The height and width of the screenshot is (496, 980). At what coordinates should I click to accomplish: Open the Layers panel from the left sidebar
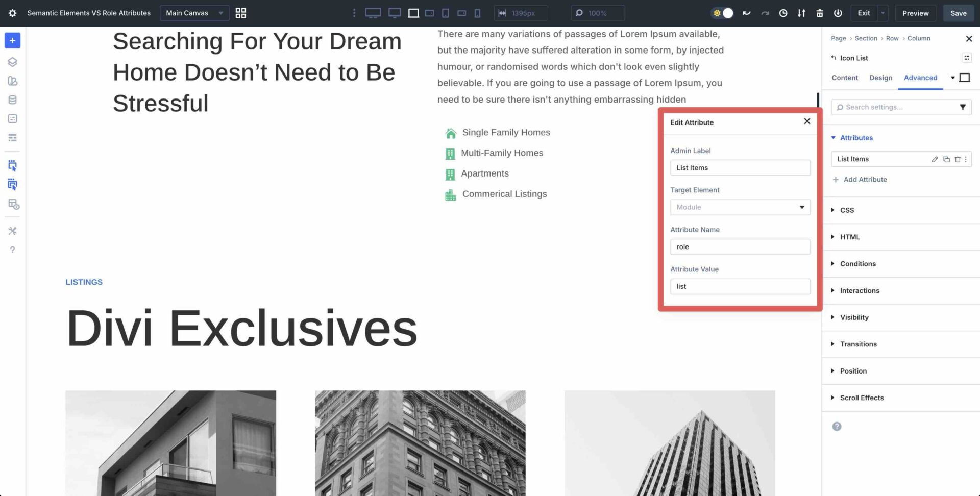(x=12, y=62)
